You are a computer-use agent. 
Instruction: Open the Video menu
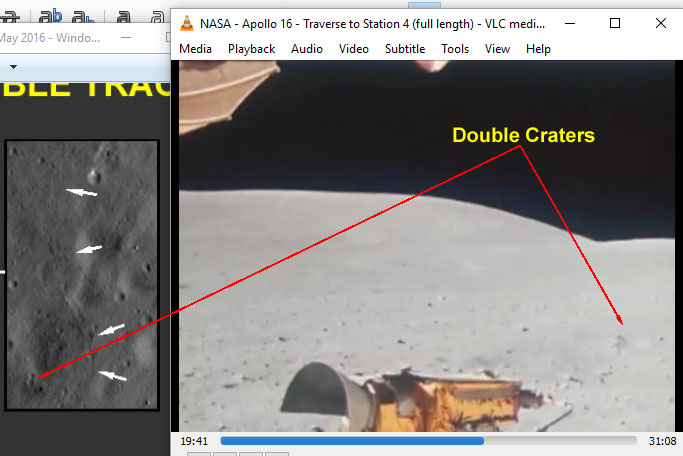pos(353,49)
